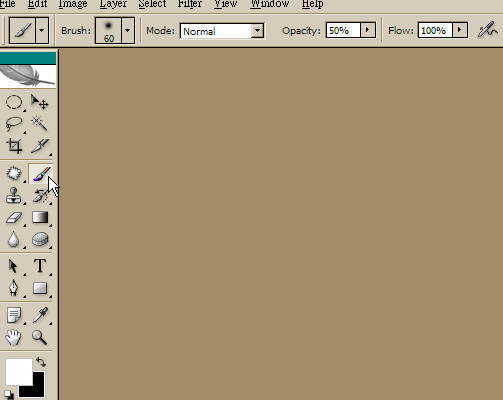Select the Eraser tool
The image size is (503, 400).
tap(14, 218)
